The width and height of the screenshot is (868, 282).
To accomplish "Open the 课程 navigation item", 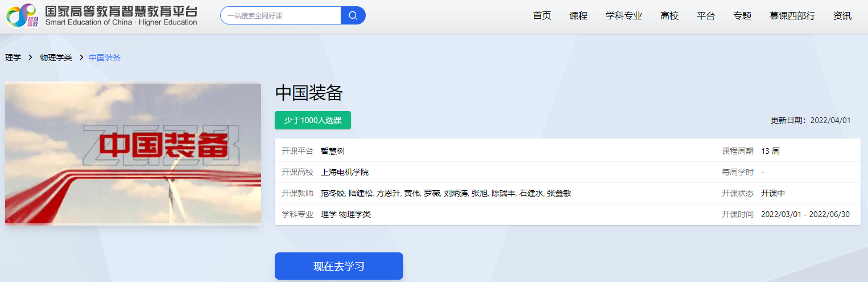I will point(578,16).
